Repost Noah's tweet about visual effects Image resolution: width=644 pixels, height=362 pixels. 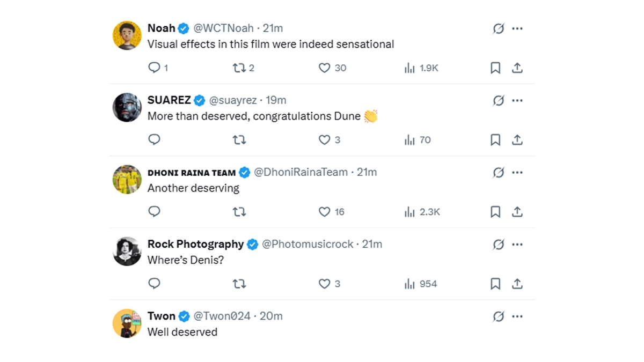click(239, 68)
